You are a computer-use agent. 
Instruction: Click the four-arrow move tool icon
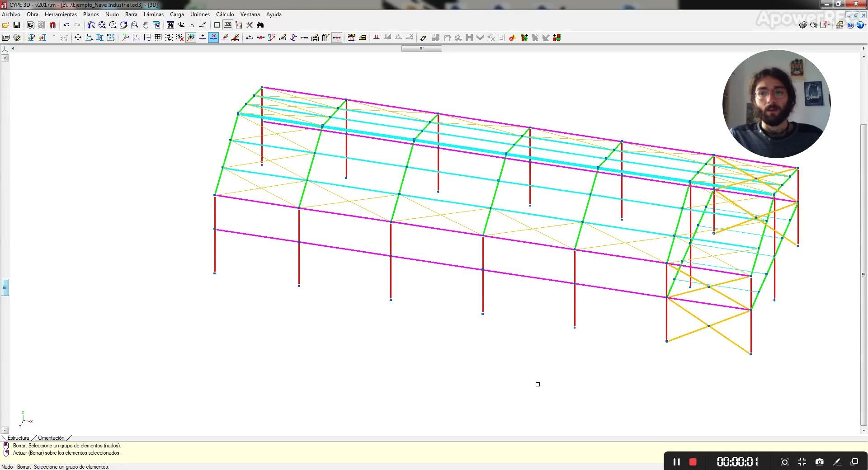[78, 38]
